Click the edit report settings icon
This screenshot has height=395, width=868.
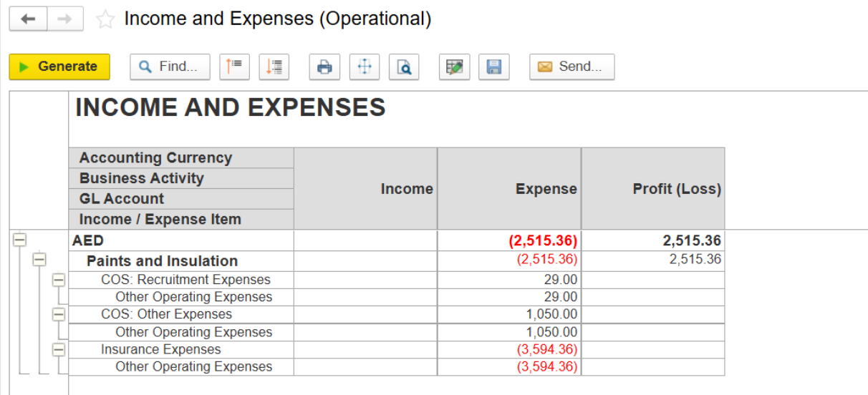(x=454, y=67)
